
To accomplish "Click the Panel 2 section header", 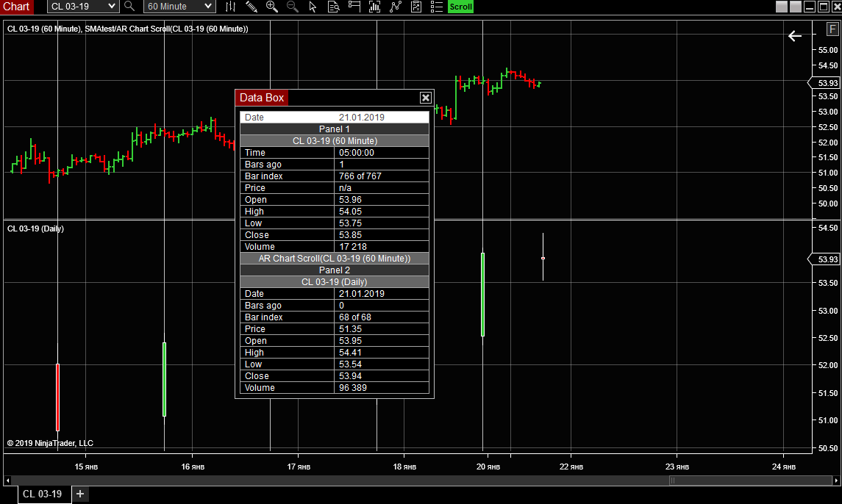I will click(x=335, y=270).
